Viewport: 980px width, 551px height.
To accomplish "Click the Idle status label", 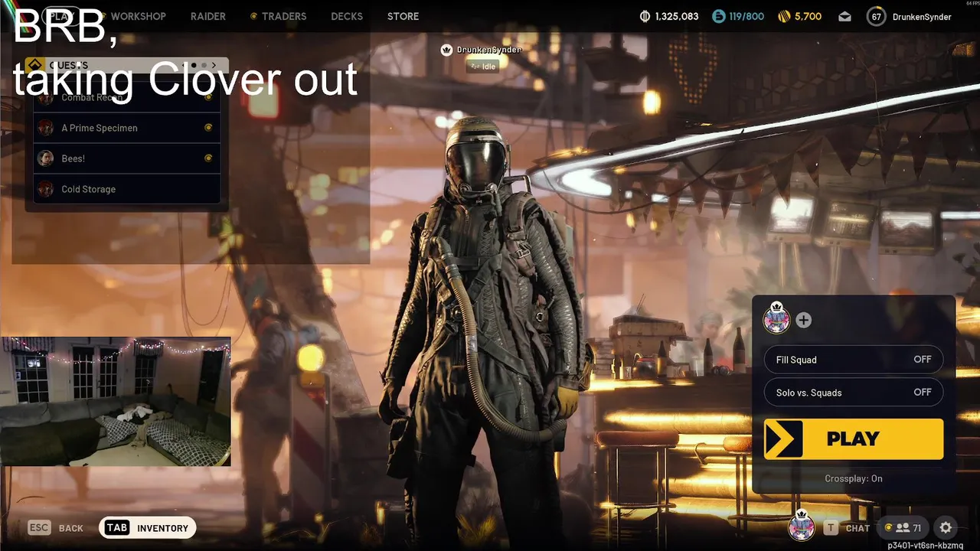I will (x=483, y=67).
